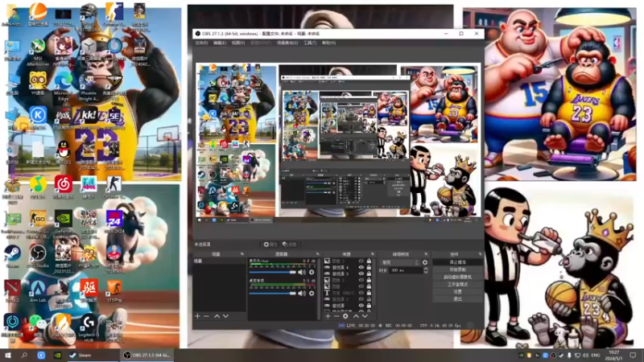Unlock the 游戏源 3 source lock icon

click(369, 274)
